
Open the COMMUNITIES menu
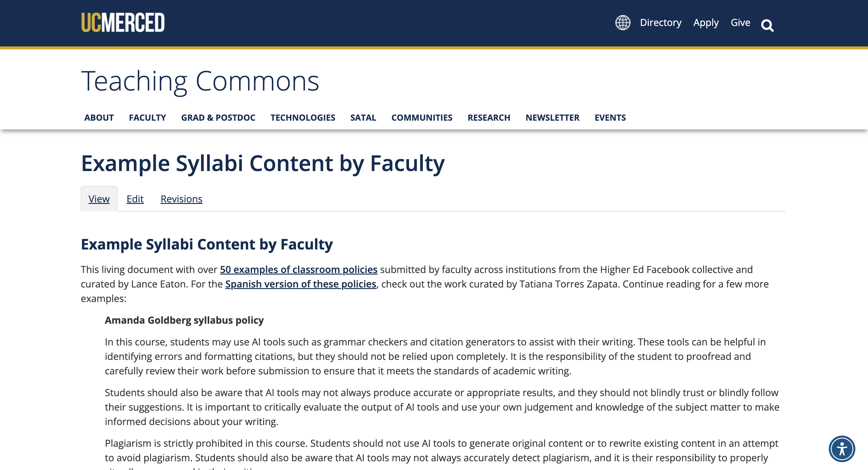(422, 117)
